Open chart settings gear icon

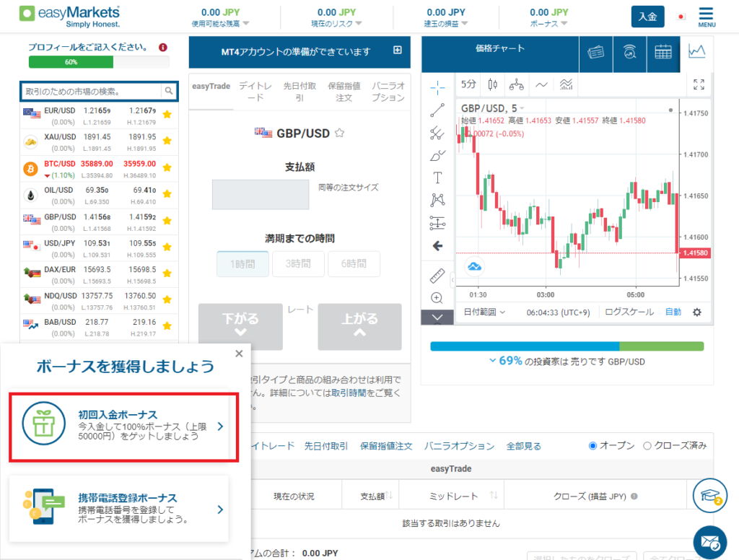[x=697, y=312]
